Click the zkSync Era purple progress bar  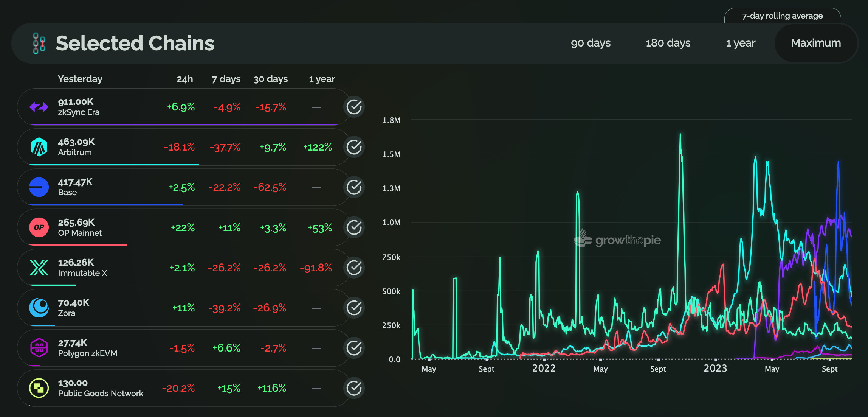[185, 124]
